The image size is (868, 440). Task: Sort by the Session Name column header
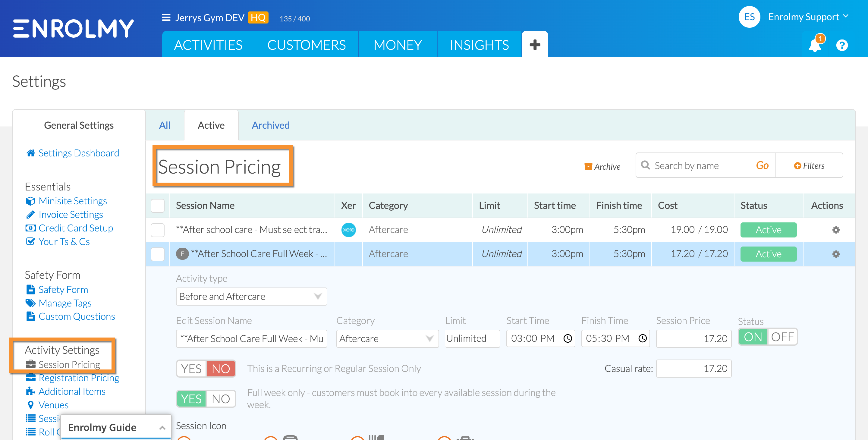[205, 206]
